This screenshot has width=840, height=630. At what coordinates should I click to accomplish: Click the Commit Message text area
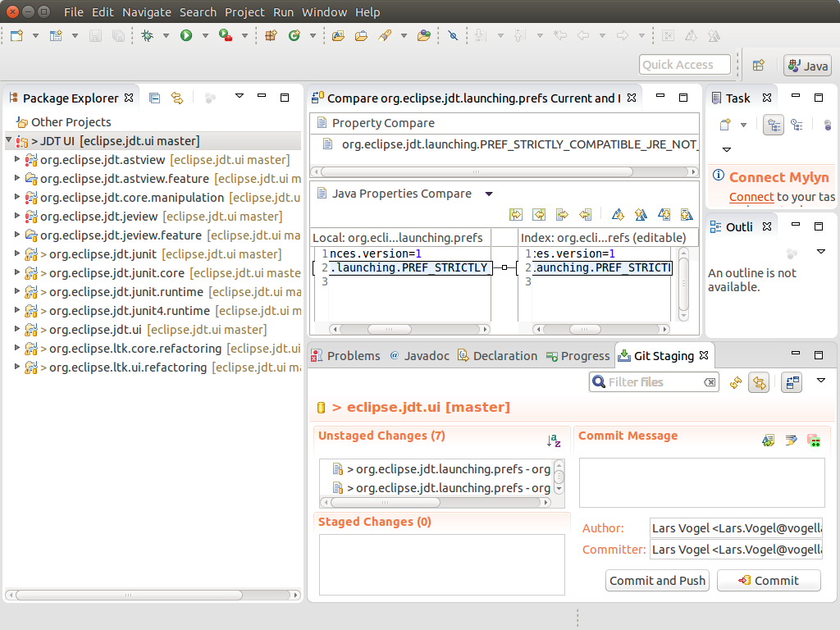(702, 482)
